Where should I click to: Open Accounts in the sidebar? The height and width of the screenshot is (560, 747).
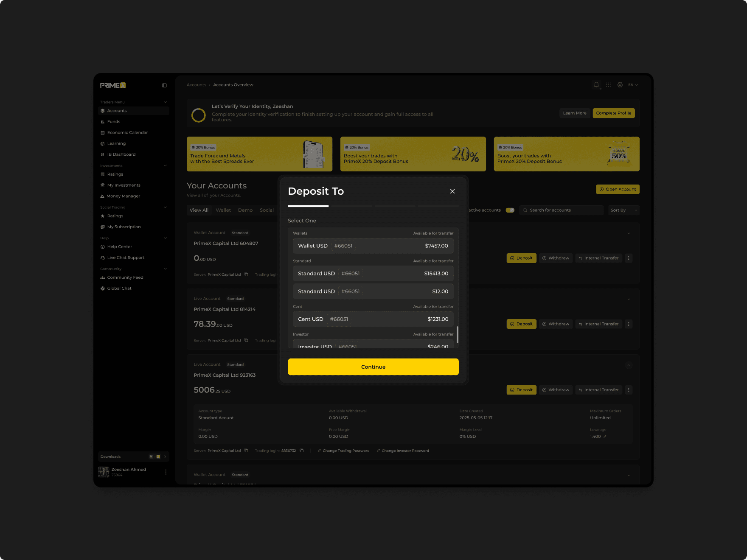(134, 111)
